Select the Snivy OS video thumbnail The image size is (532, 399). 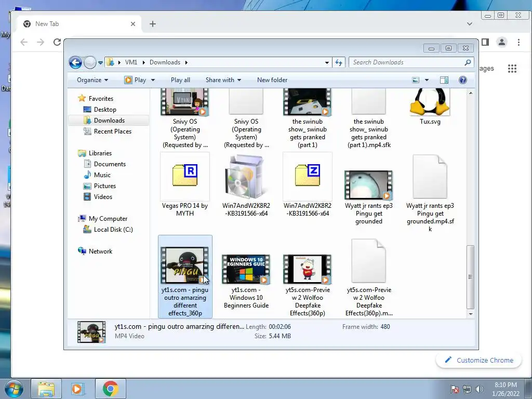point(184,102)
